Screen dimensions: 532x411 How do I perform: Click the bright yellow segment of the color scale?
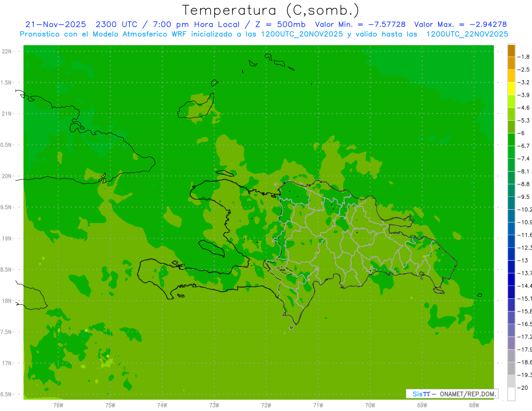[511, 89]
